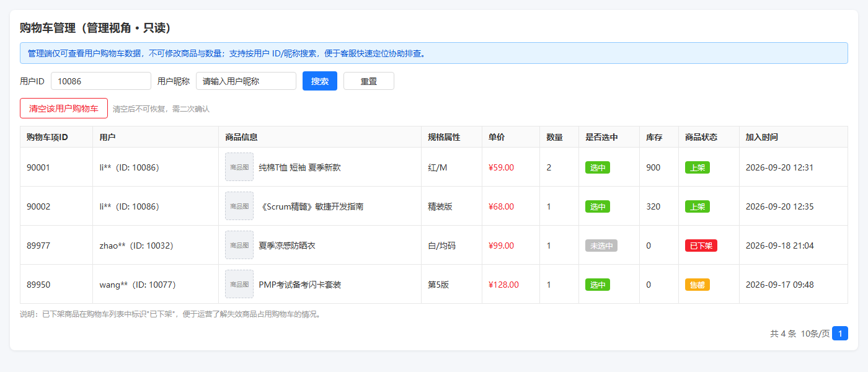Click the 10条/页 page size text
Viewport: 868px width, 372px height.
coord(815,334)
